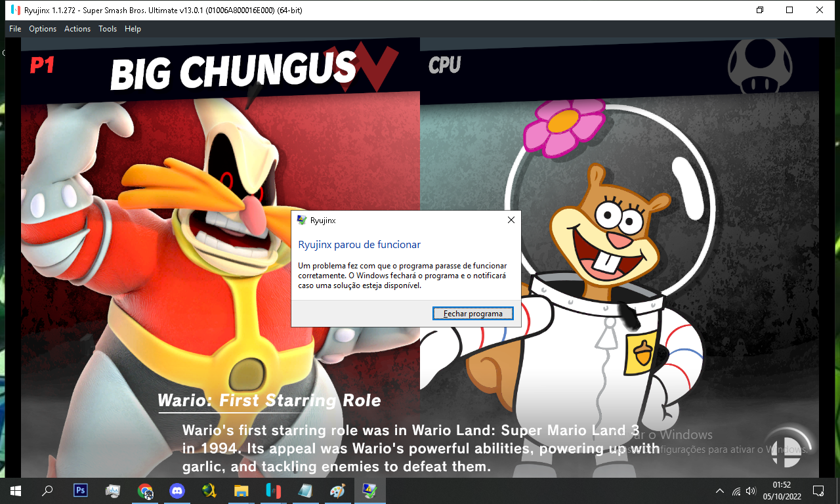
Task: Click the Ryujinx icon in the crash dialog title
Action: click(302, 220)
